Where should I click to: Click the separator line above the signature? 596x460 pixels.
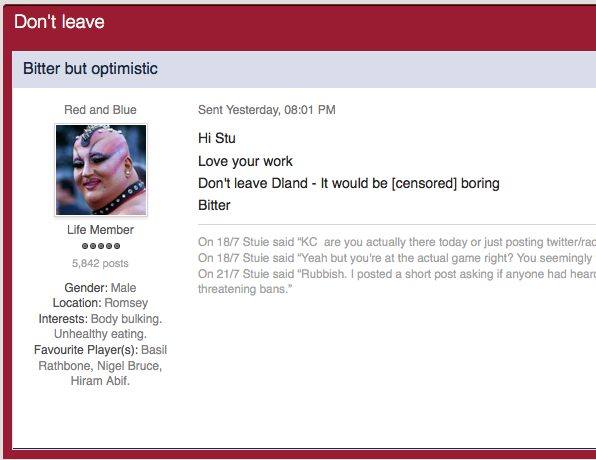coord(397,225)
